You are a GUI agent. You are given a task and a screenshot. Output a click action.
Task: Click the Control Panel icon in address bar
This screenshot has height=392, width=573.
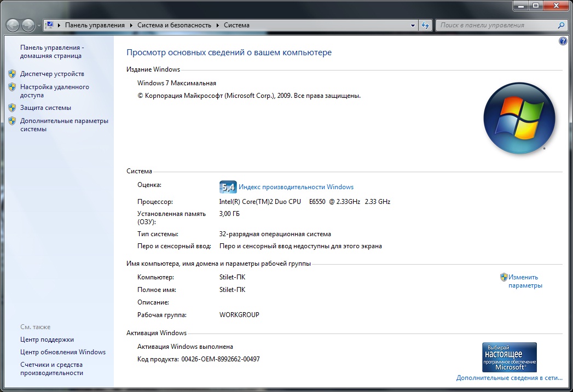49,25
